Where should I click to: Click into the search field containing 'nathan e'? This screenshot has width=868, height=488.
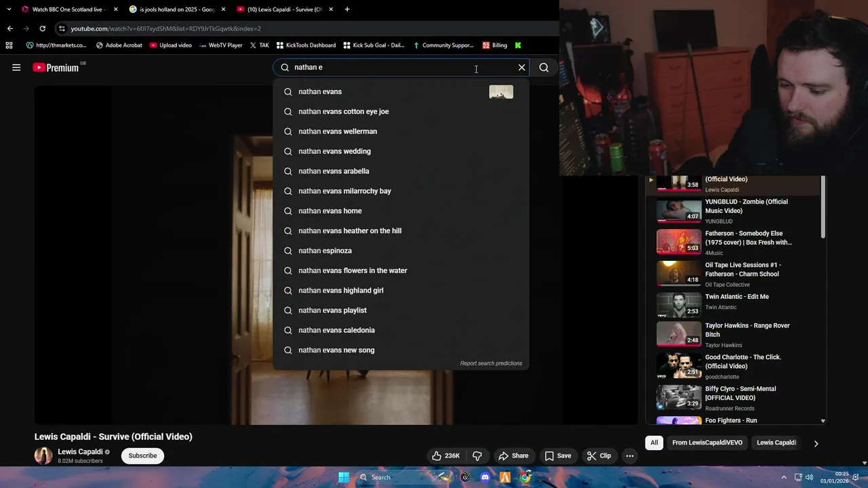(400, 67)
